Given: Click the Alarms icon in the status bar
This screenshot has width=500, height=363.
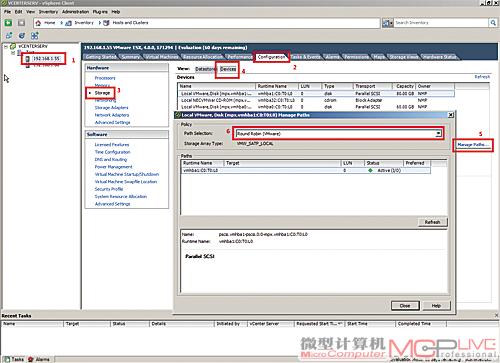Looking at the screenshot, I should click(x=31, y=359).
